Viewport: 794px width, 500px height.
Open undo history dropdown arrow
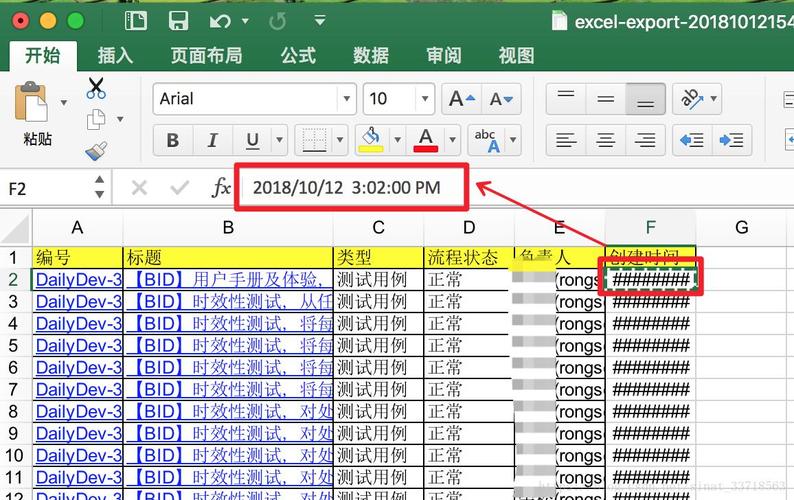tap(245, 21)
